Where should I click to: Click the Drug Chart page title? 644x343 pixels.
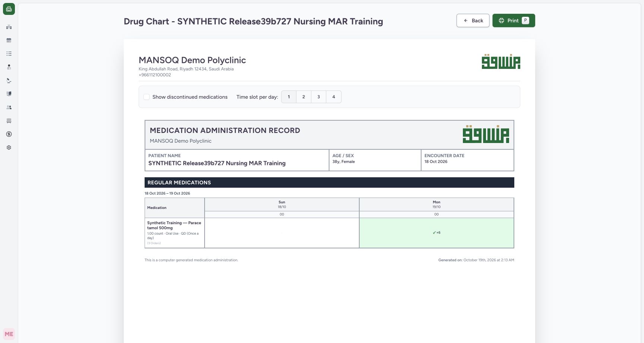tap(253, 21)
